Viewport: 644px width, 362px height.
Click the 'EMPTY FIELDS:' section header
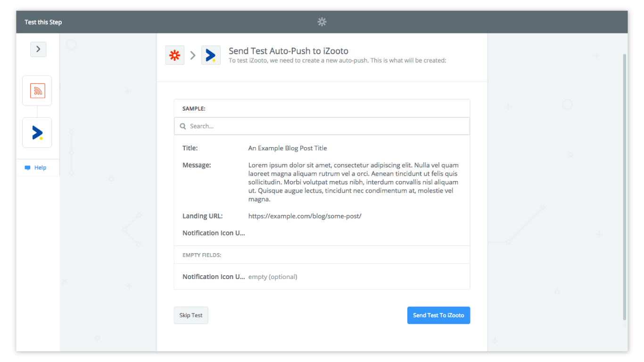point(202,255)
